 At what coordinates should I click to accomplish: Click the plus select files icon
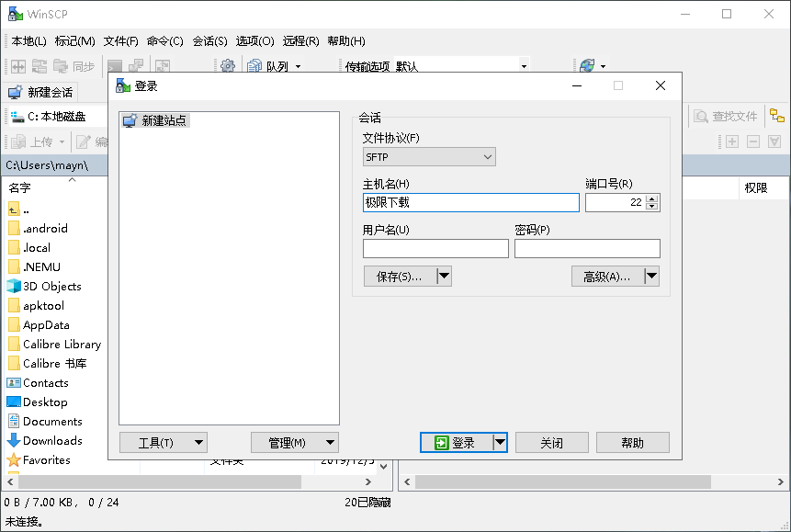coord(732,141)
